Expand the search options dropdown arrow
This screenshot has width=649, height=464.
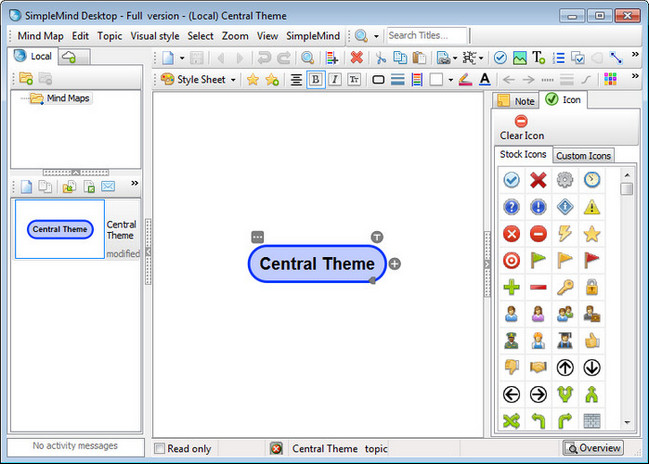coord(376,36)
